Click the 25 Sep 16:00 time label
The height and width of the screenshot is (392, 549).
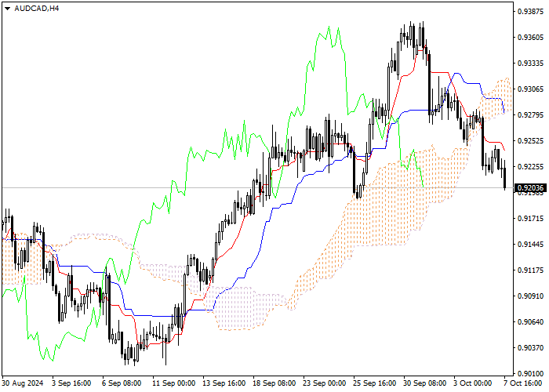375,383
